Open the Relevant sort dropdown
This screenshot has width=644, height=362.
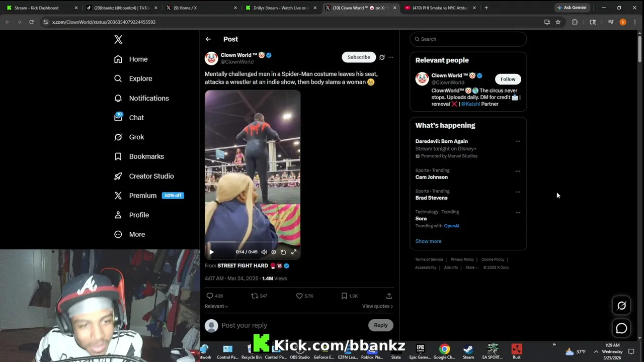click(x=216, y=306)
